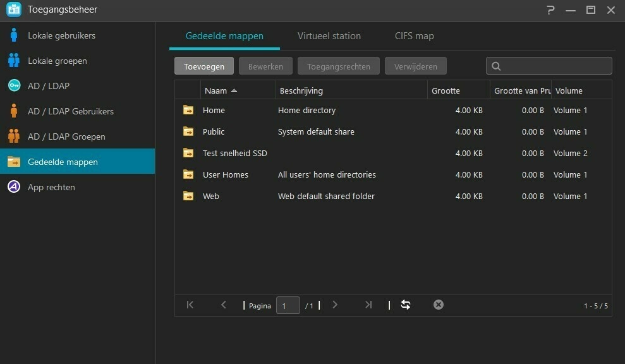Open AD / LDAP Groepen section

77,136
